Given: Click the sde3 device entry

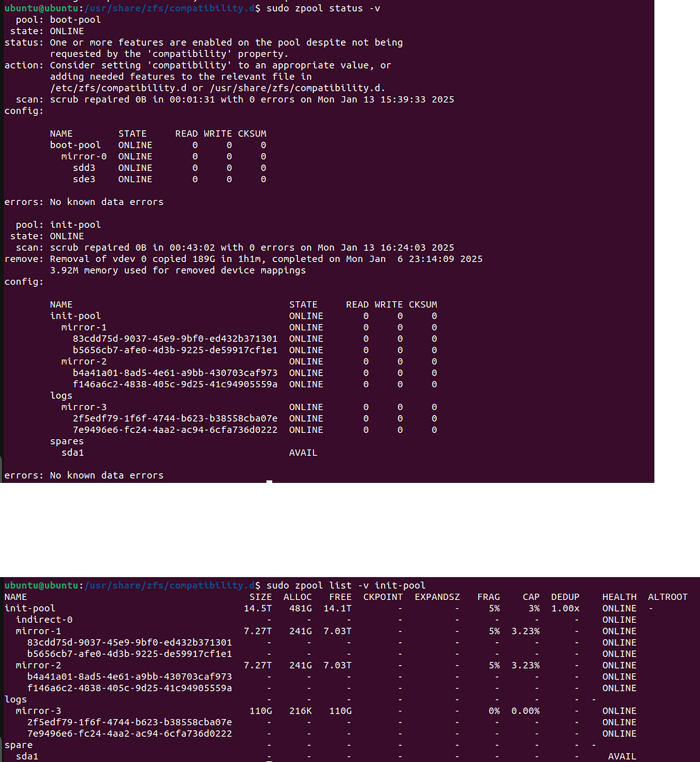Looking at the screenshot, I should [x=84, y=179].
